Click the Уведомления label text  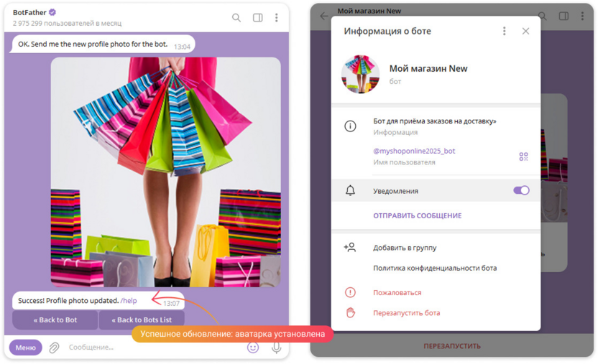coord(395,191)
